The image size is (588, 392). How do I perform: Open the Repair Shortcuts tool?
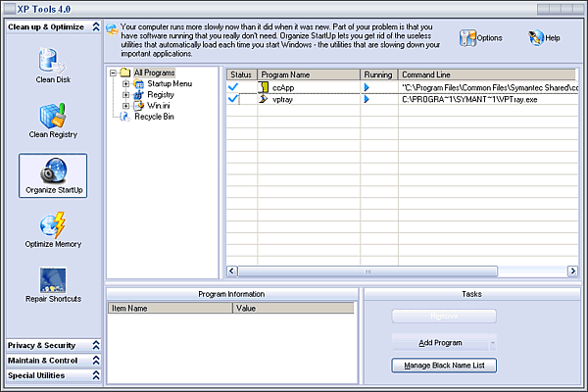(53, 285)
